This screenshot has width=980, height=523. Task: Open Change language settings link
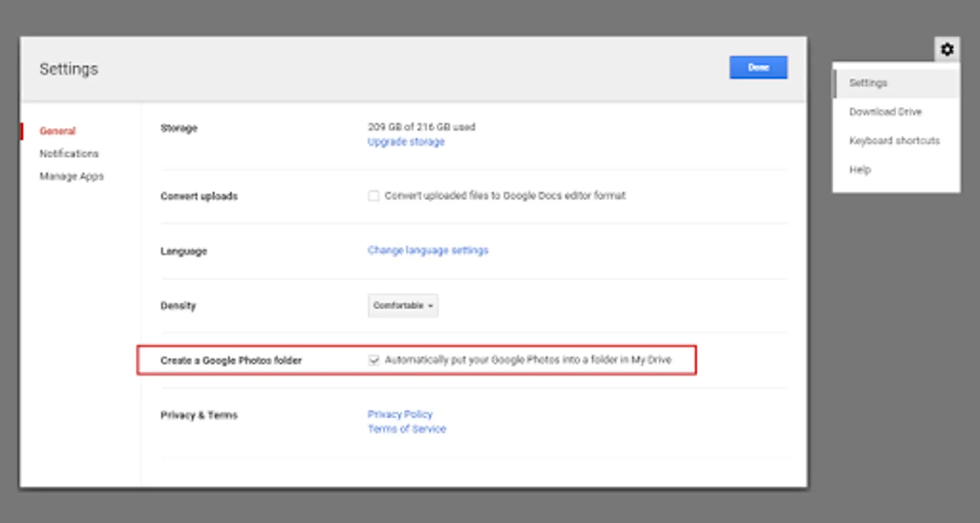pos(428,250)
